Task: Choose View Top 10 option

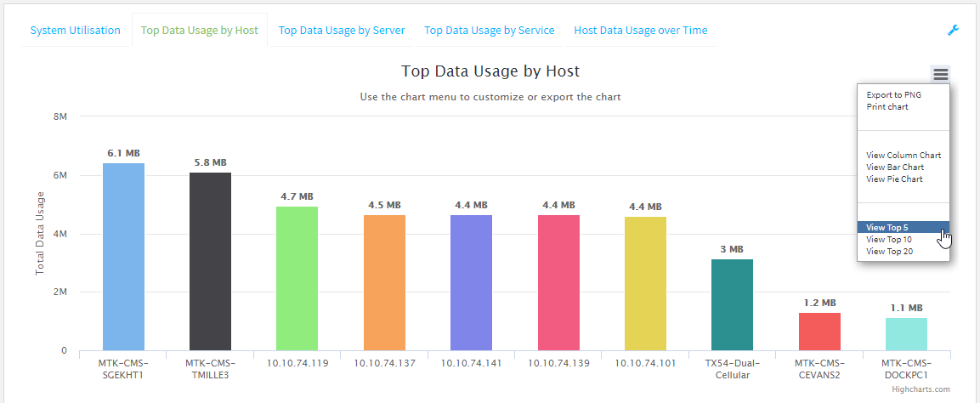Action: pos(890,240)
